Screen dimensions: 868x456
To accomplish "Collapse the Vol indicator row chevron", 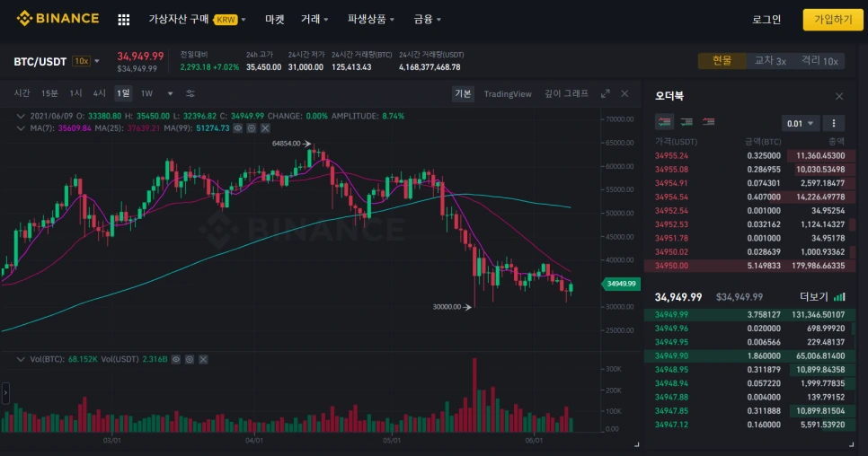I will 21,359.
